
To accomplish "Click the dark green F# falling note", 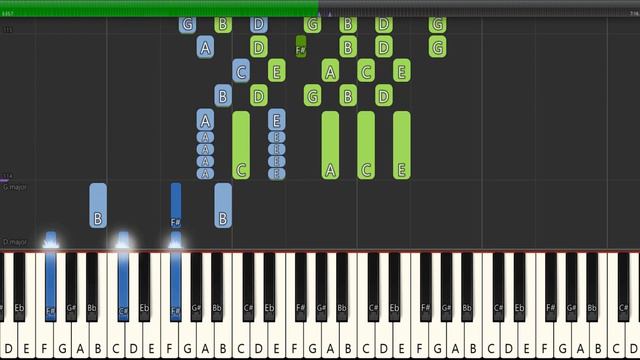I will pyautogui.click(x=301, y=46).
